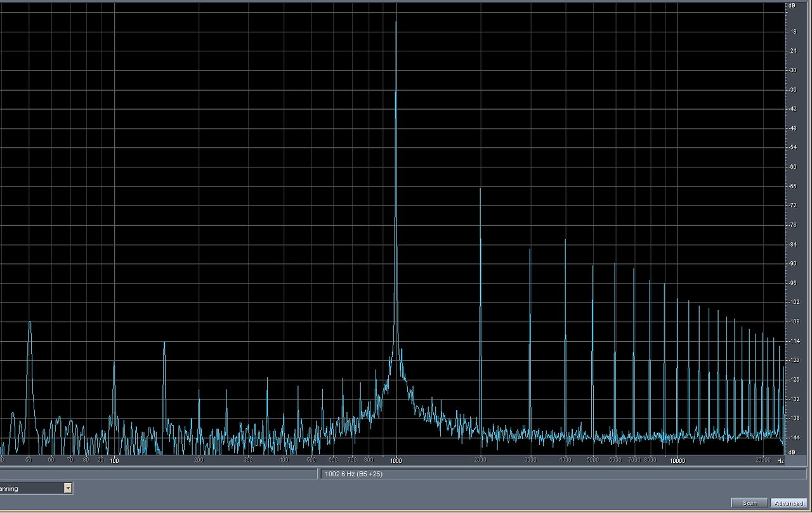
Task: Click the -144 dB scale label
Action: pyautogui.click(x=792, y=438)
